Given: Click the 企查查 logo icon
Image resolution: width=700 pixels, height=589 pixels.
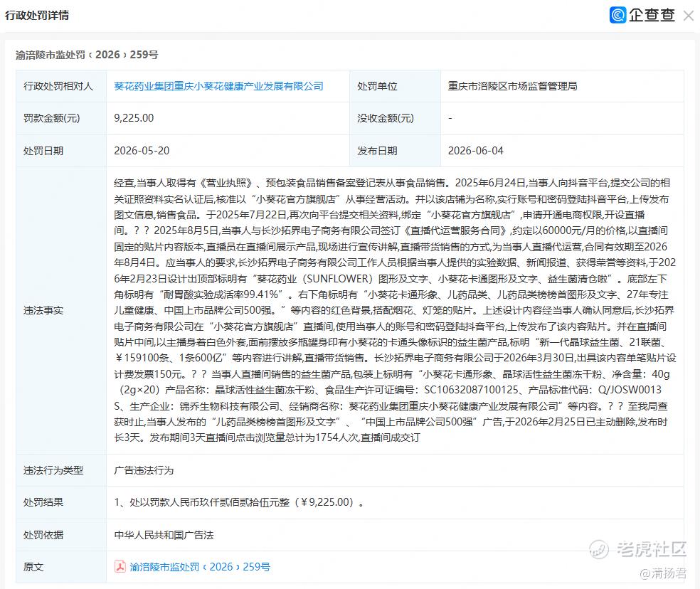Looking at the screenshot, I should pos(618,15).
